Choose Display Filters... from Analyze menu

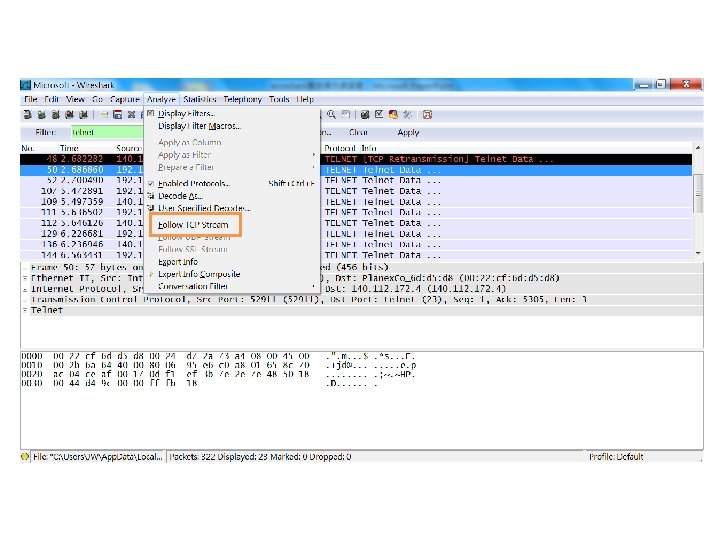232,113
